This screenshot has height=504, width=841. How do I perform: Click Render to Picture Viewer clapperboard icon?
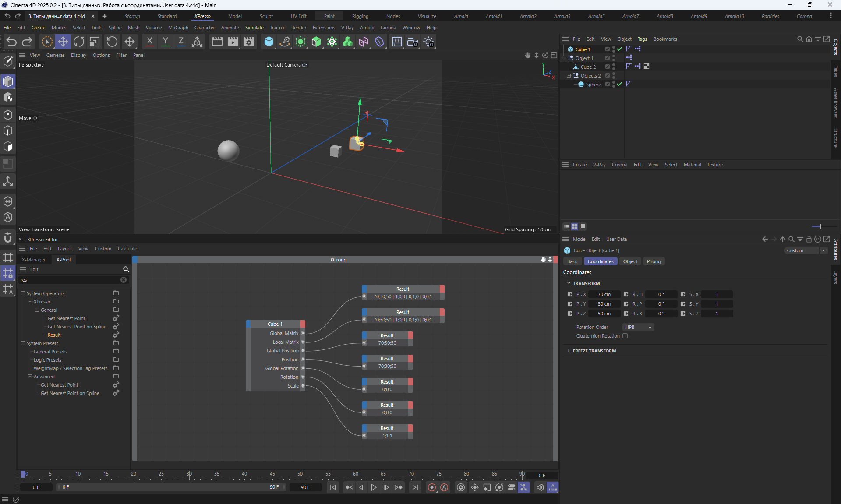[233, 42]
